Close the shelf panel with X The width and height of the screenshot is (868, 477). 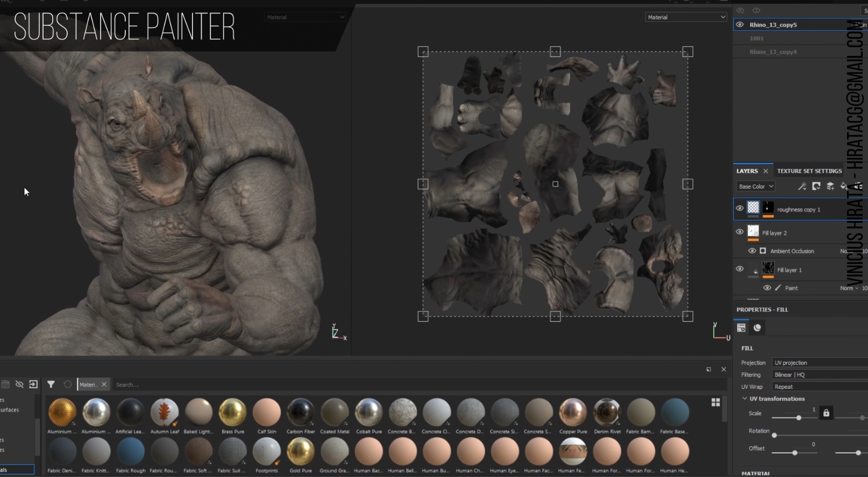724,369
